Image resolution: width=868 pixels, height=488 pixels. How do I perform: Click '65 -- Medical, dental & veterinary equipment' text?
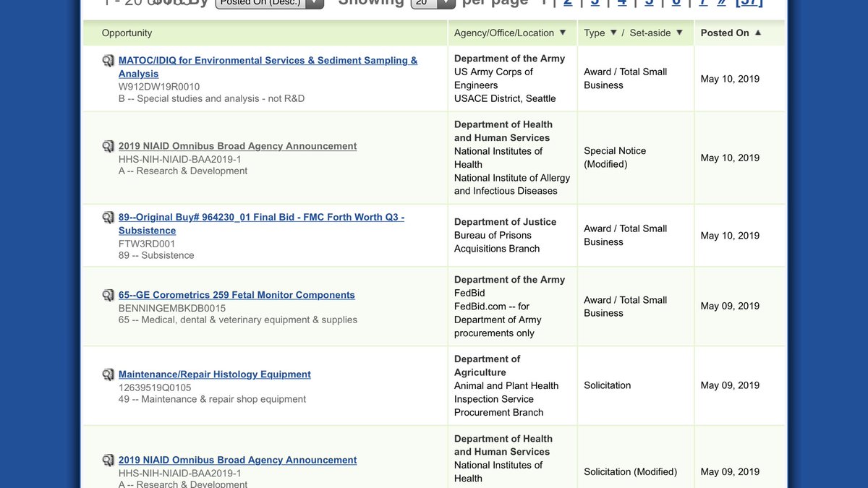pyautogui.click(x=238, y=320)
